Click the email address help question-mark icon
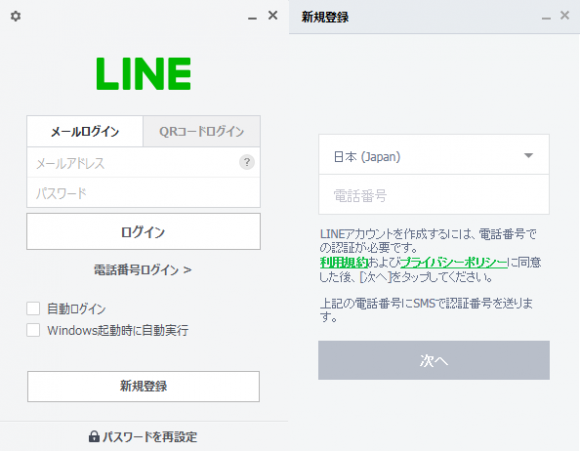The width and height of the screenshot is (580, 451). click(247, 162)
